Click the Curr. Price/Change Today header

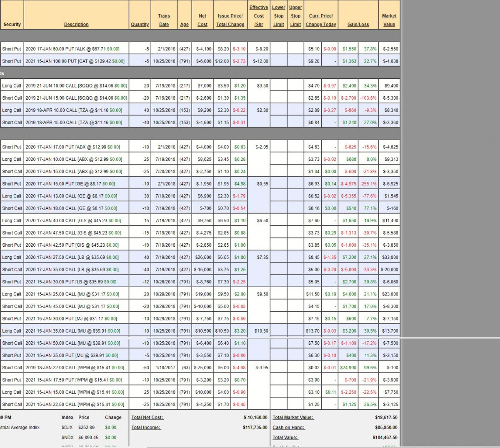click(321, 20)
